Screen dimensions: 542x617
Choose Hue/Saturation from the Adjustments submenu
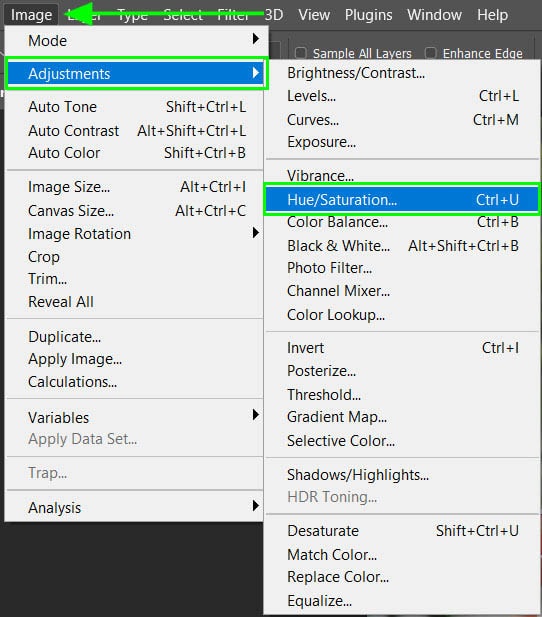[x=402, y=200]
